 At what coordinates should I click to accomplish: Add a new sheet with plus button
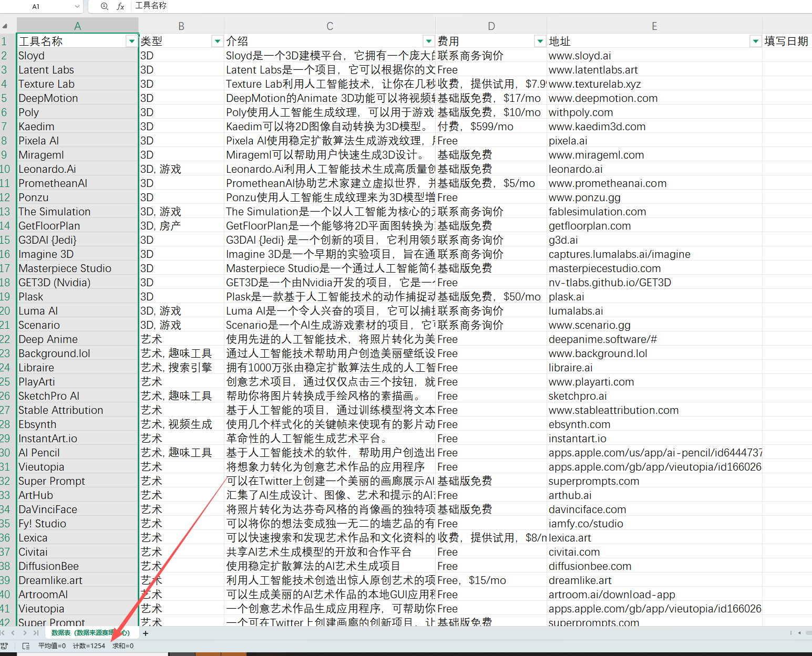click(146, 633)
